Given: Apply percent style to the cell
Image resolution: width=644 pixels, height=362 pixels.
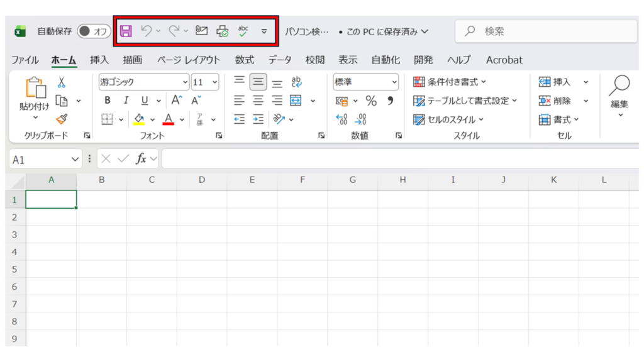Looking at the screenshot, I should click(371, 101).
